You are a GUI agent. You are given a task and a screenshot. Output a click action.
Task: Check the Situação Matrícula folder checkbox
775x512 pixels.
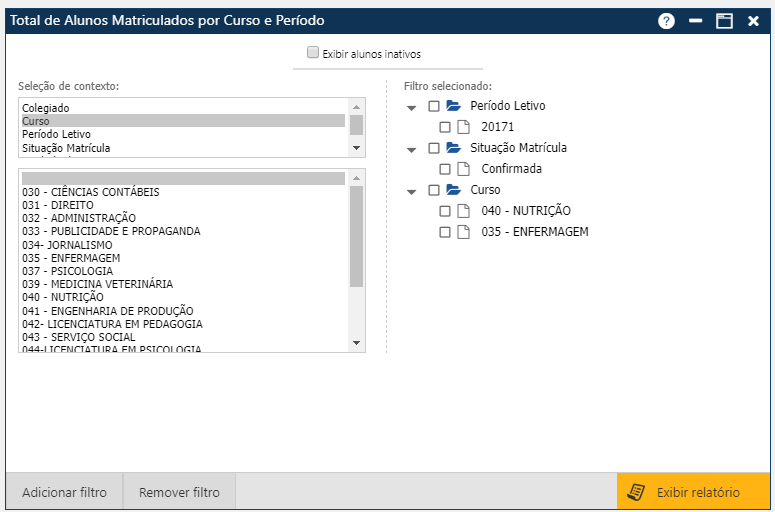(x=433, y=148)
